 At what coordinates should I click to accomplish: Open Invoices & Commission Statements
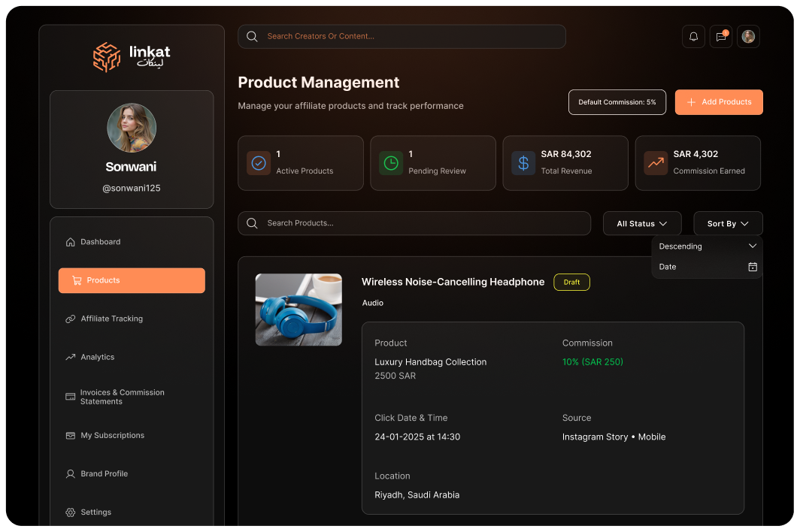(x=122, y=397)
